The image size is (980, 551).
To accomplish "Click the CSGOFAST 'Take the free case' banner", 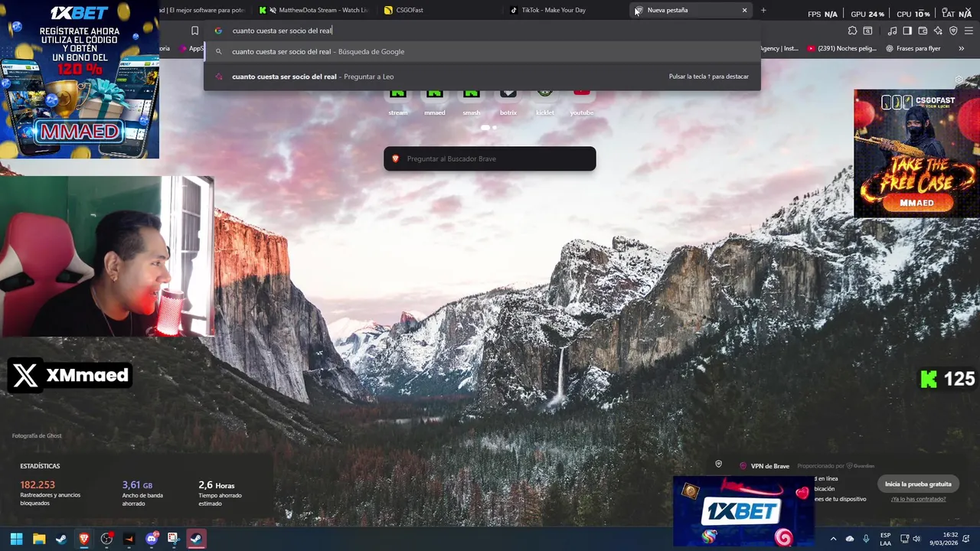I will 916,153.
